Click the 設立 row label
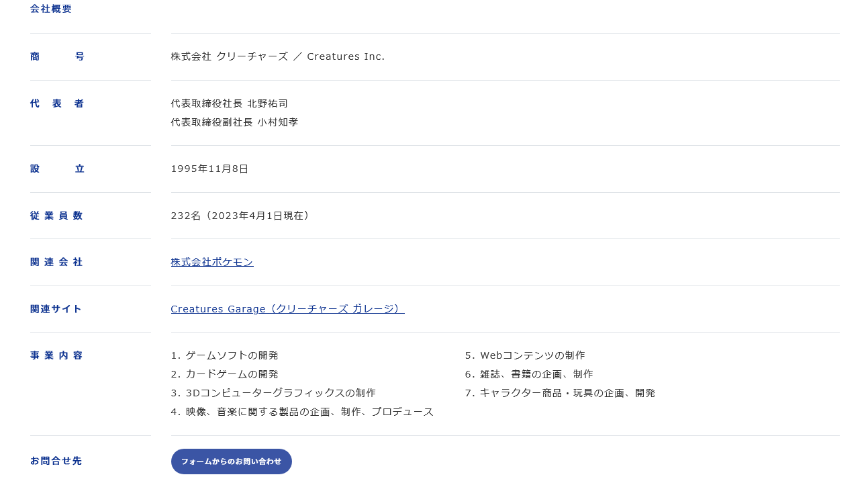The height and width of the screenshot is (483, 868). 57,169
